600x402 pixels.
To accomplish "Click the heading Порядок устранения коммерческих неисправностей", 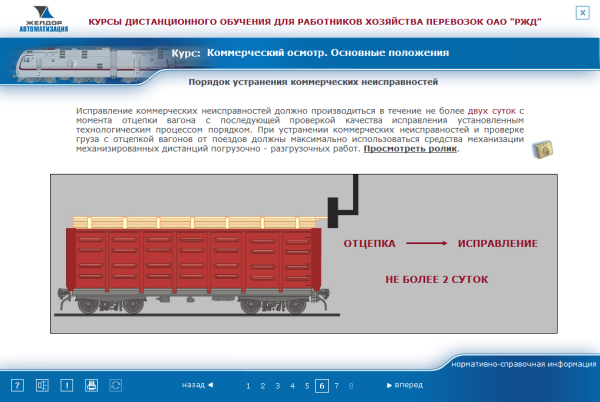I will click(x=313, y=82).
